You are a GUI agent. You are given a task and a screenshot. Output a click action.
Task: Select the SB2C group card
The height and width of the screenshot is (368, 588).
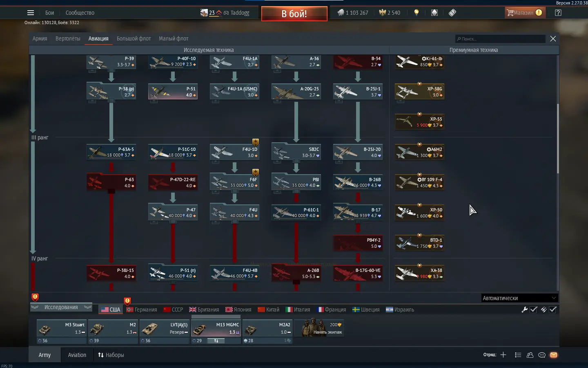pos(296,153)
